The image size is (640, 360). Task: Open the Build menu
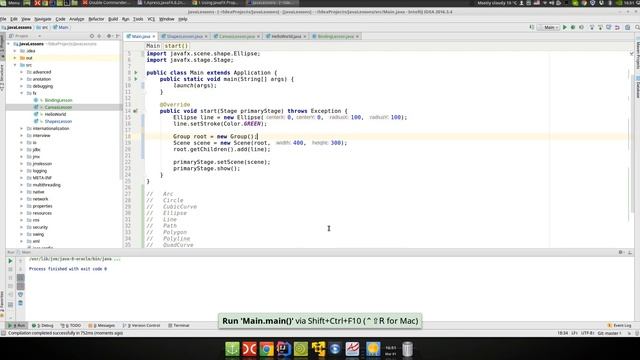113,19
